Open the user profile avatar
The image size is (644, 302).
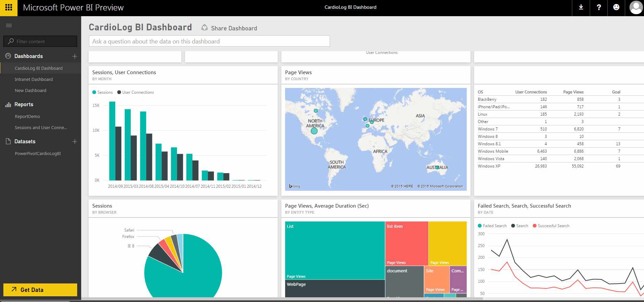coord(636,7)
